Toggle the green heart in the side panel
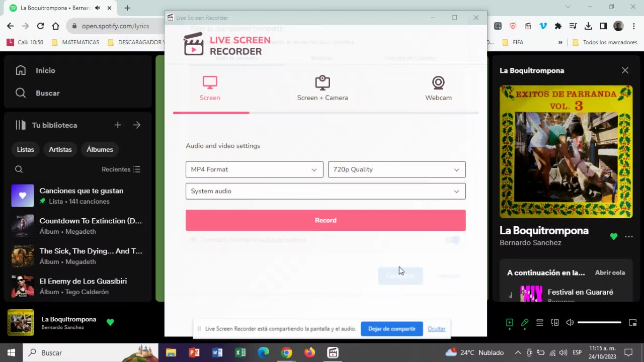 [x=613, y=236]
